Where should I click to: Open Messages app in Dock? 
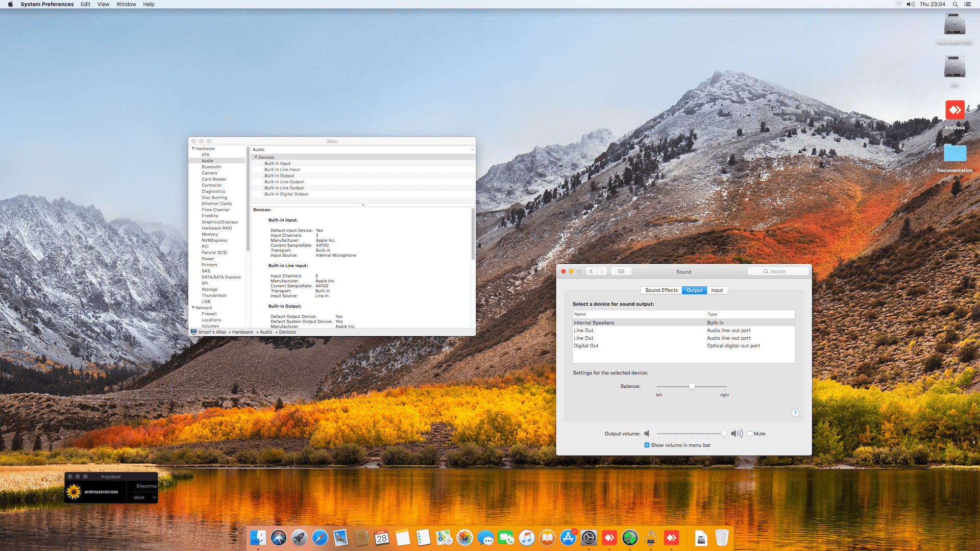coord(485,538)
